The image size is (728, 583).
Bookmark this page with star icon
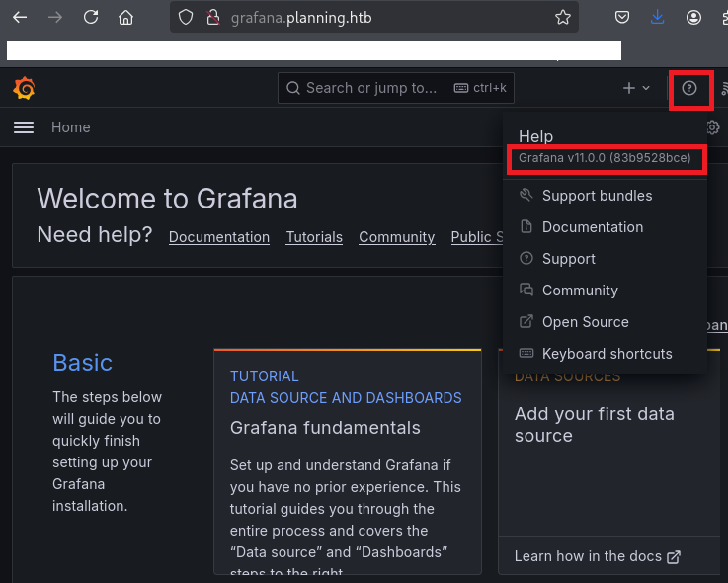point(562,17)
